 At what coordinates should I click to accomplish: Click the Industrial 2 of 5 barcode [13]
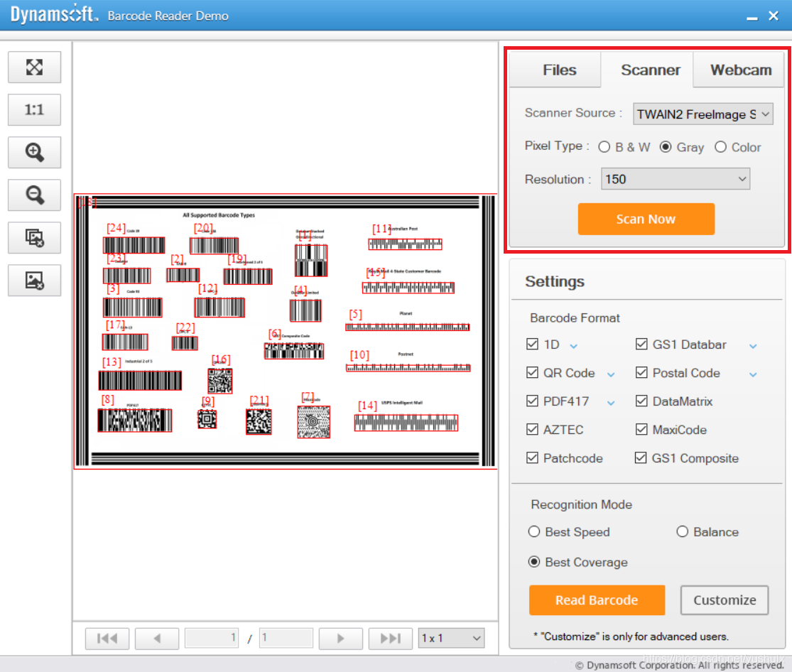pos(140,381)
